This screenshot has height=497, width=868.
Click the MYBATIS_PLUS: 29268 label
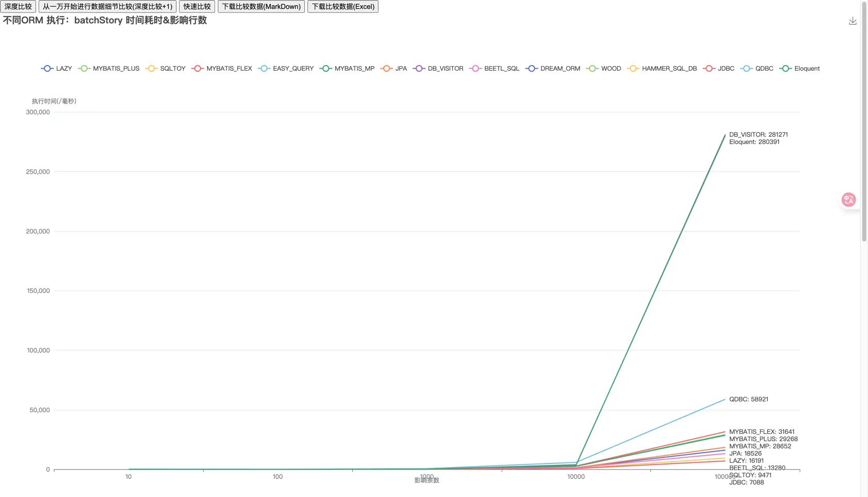(x=764, y=439)
